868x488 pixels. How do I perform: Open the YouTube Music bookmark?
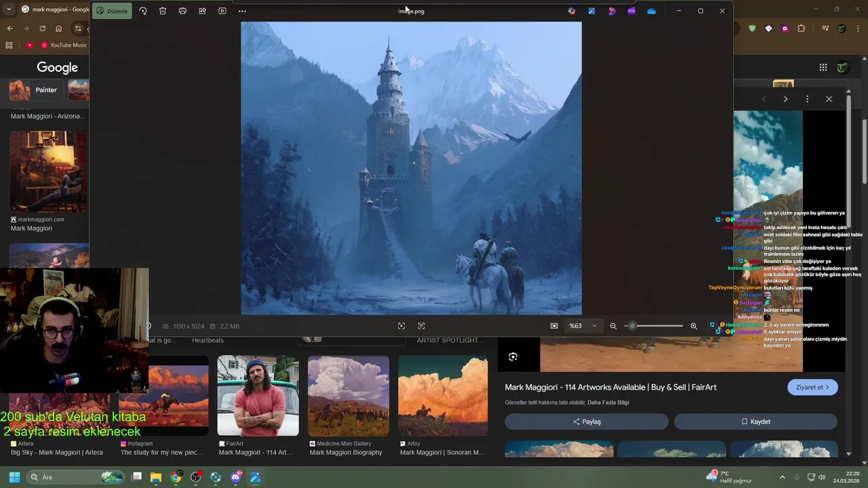[64, 45]
